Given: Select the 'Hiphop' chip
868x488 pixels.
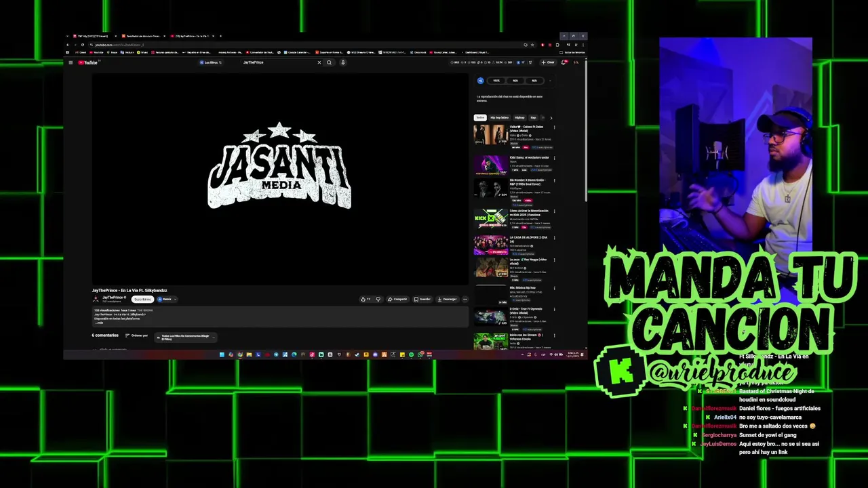Looking at the screenshot, I should click(519, 117).
